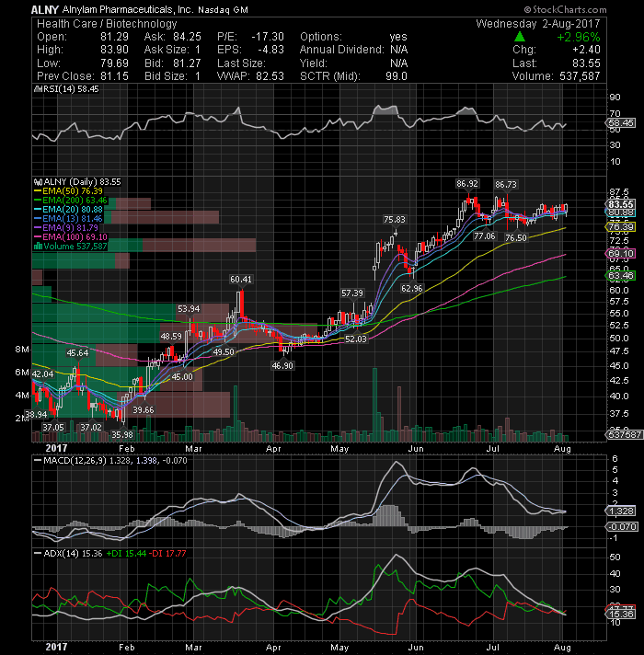644x655 pixels.
Task: Click the 86.92 peak price marker
Action: pyautogui.click(x=467, y=183)
